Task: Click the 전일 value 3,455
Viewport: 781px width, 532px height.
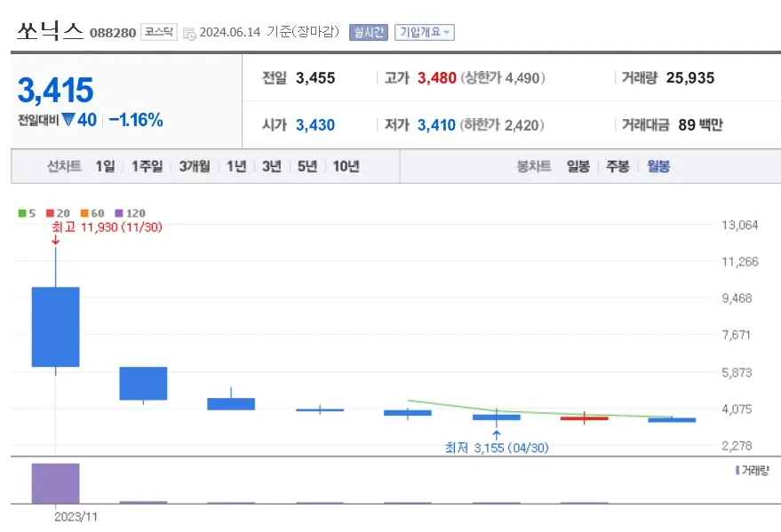Action: click(315, 78)
